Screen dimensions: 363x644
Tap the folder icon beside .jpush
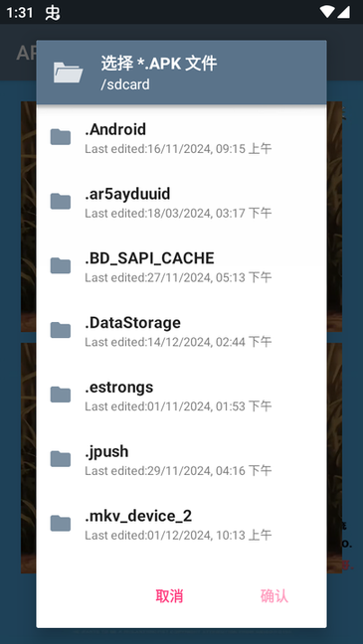61,459
